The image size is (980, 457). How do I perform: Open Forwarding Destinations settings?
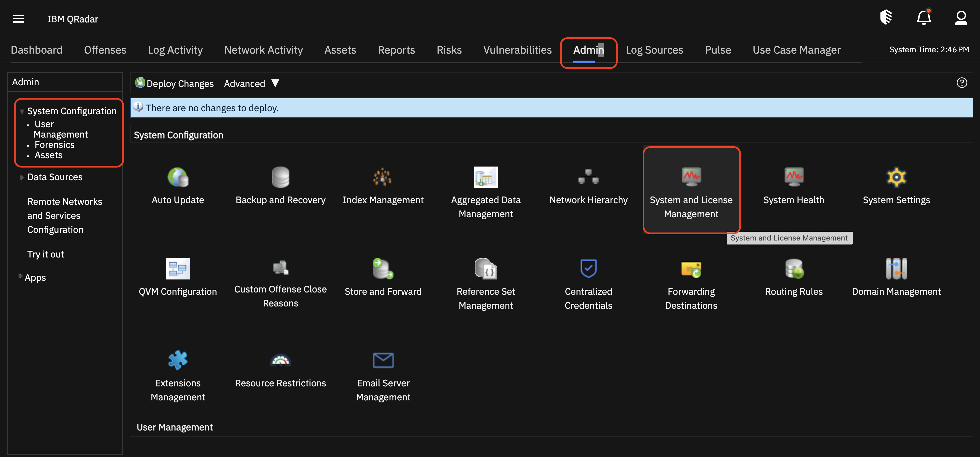click(x=691, y=277)
